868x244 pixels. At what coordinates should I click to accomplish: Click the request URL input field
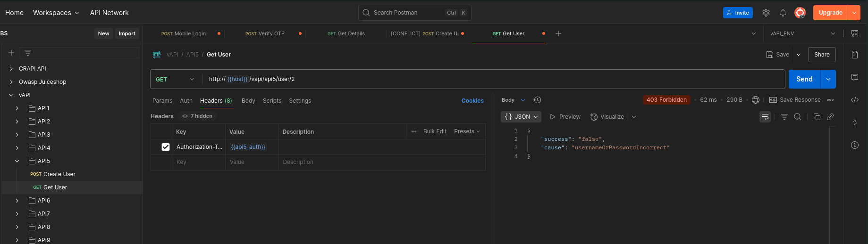click(x=494, y=79)
